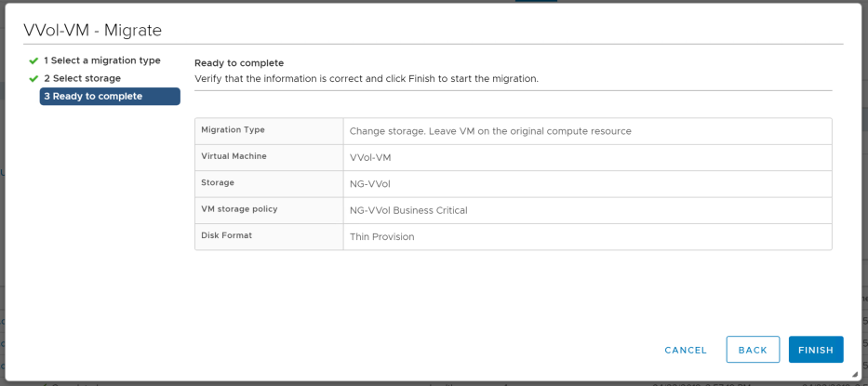Screen dimensions: 868x386
Task: Cancel the migration wizard
Action: pyautogui.click(x=686, y=350)
